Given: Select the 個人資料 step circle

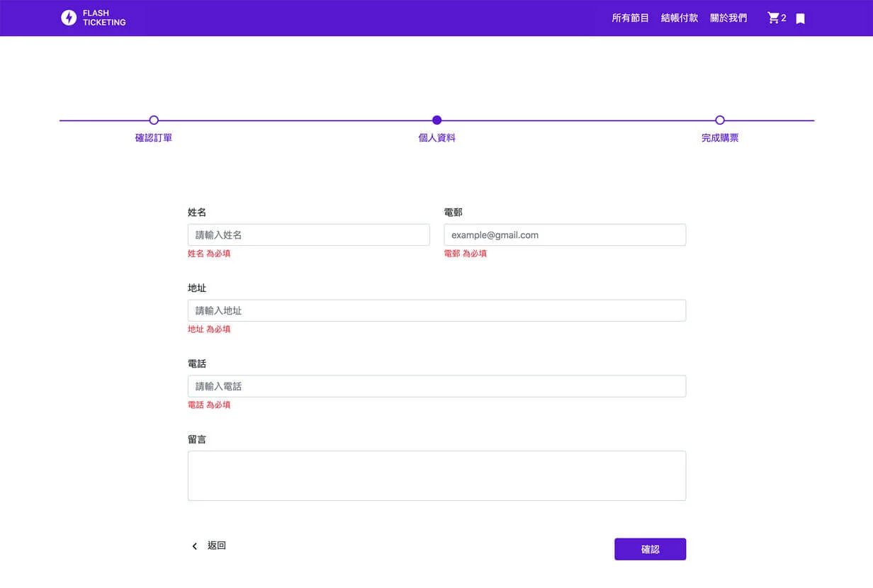Looking at the screenshot, I should pyautogui.click(x=436, y=120).
